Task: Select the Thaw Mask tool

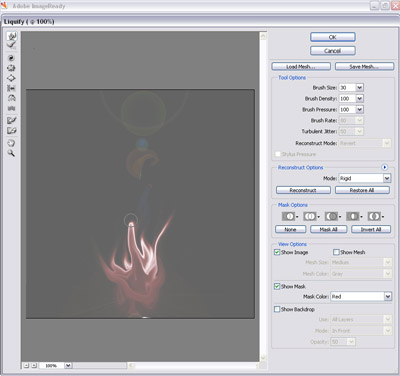Action: click(x=11, y=130)
